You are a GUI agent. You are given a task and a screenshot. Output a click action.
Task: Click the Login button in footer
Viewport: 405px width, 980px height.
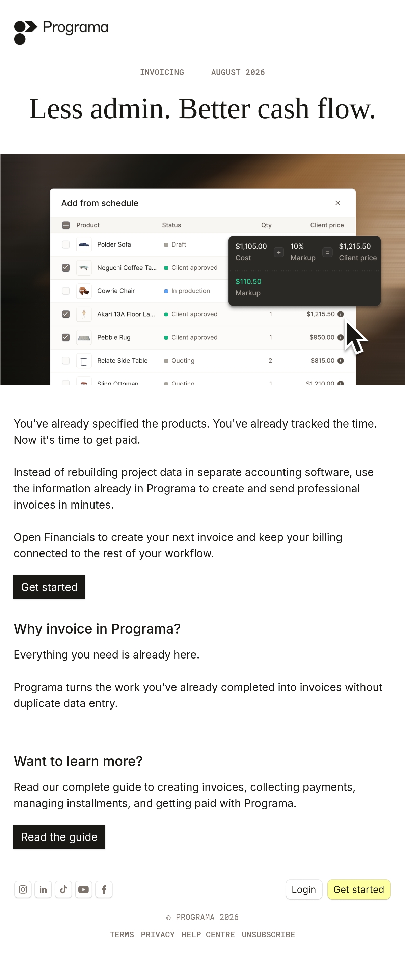click(304, 889)
